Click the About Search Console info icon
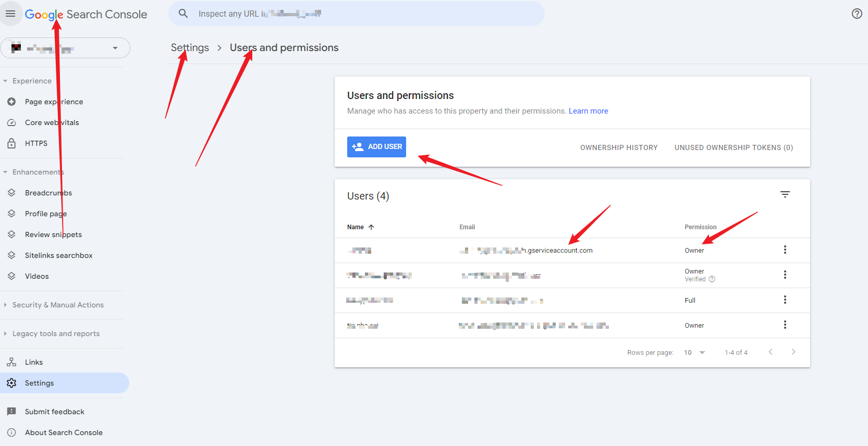Viewport: 868px width, 446px height. pos(11,432)
